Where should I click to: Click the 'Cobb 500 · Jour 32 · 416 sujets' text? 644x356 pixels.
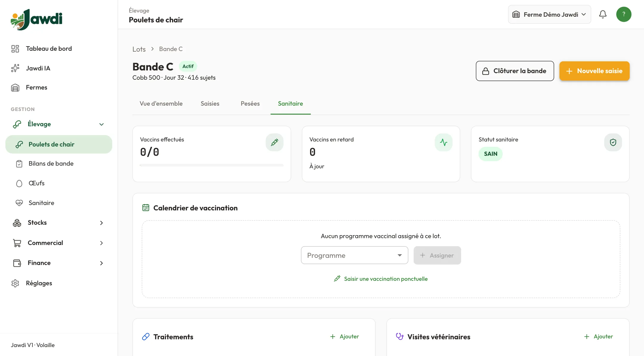(x=174, y=78)
